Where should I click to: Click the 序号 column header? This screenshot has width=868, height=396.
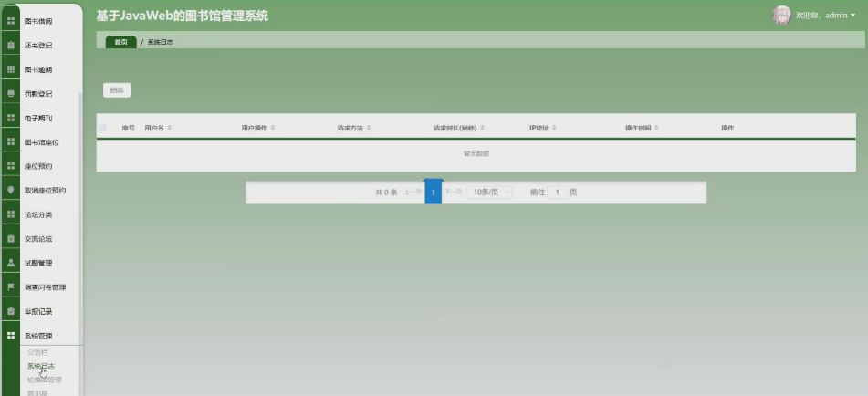click(x=129, y=128)
